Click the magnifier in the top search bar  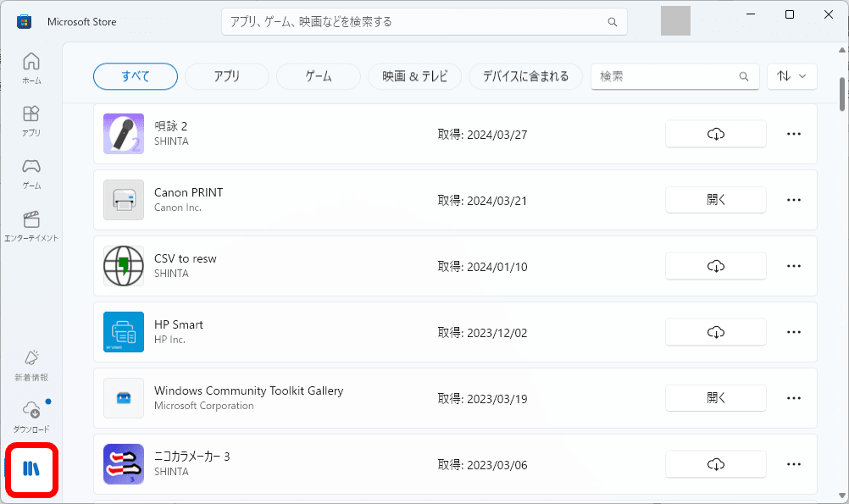[613, 22]
